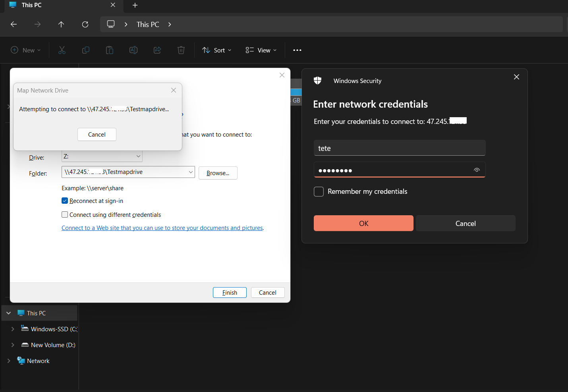Open the Sort dropdown menu
This screenshot has width=568, height=392.
217,50
